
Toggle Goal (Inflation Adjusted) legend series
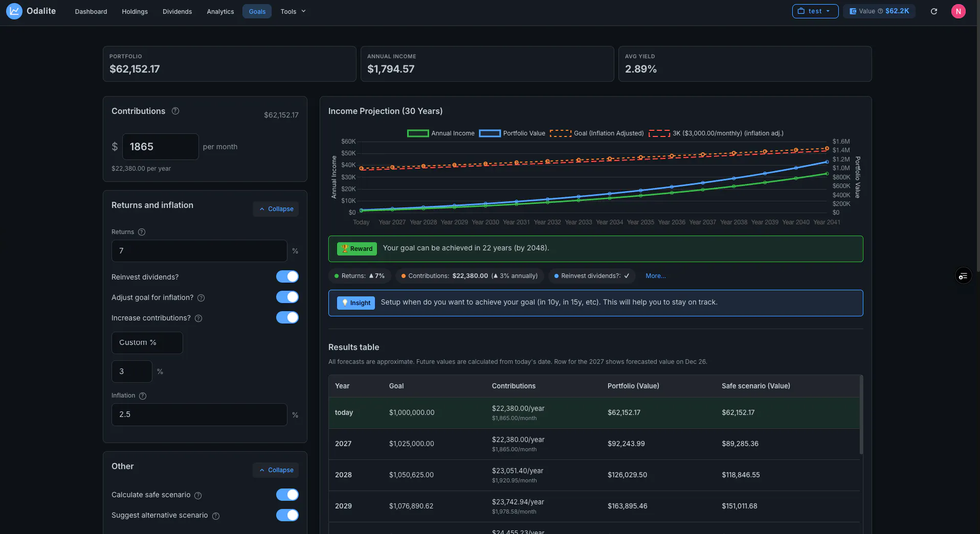tap(597, 133)
